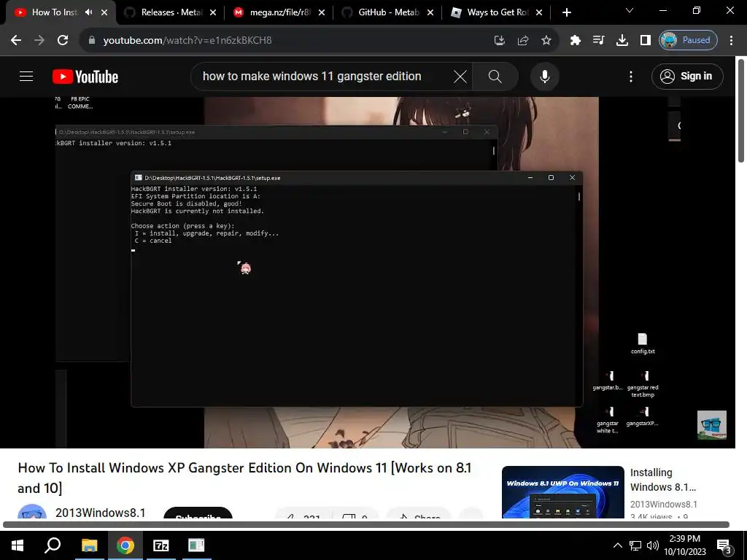Open the Windows 8.1 UWP video thumbnail
The height and width of the screenshot is (560, 747).
(x=562, y=492)
